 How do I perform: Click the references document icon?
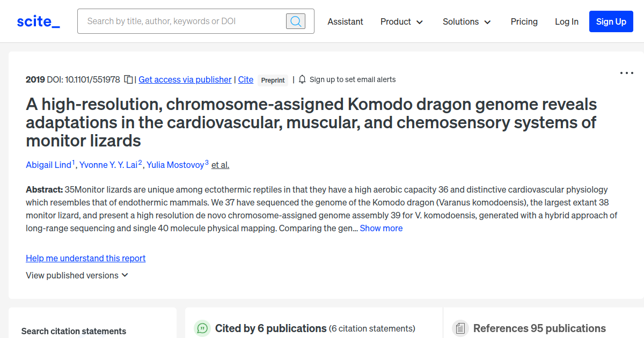460,328
